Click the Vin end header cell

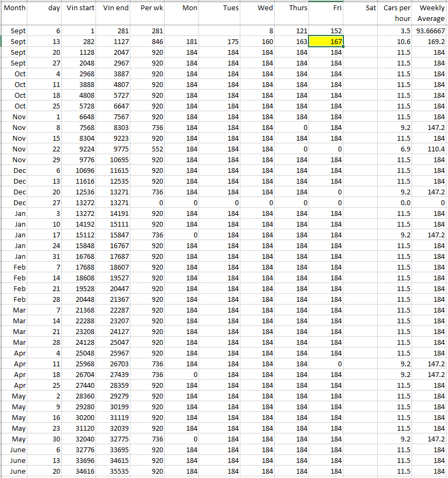[x=115, y=9]
